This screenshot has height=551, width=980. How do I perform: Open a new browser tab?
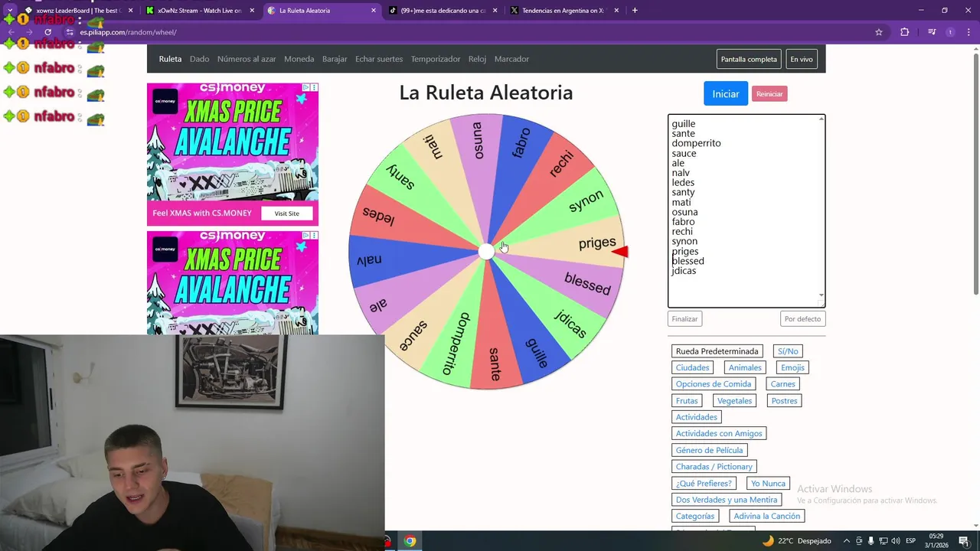tap(635, 11)
